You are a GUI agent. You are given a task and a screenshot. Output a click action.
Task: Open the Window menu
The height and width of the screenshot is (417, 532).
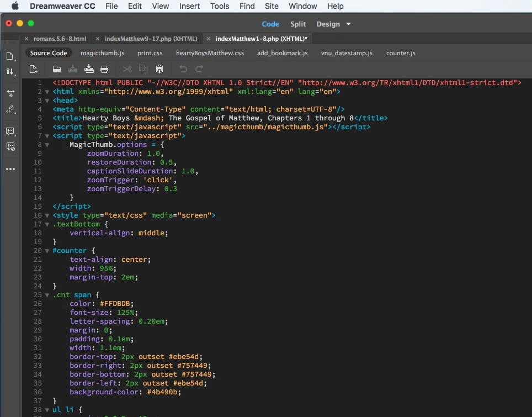(302, 6)
